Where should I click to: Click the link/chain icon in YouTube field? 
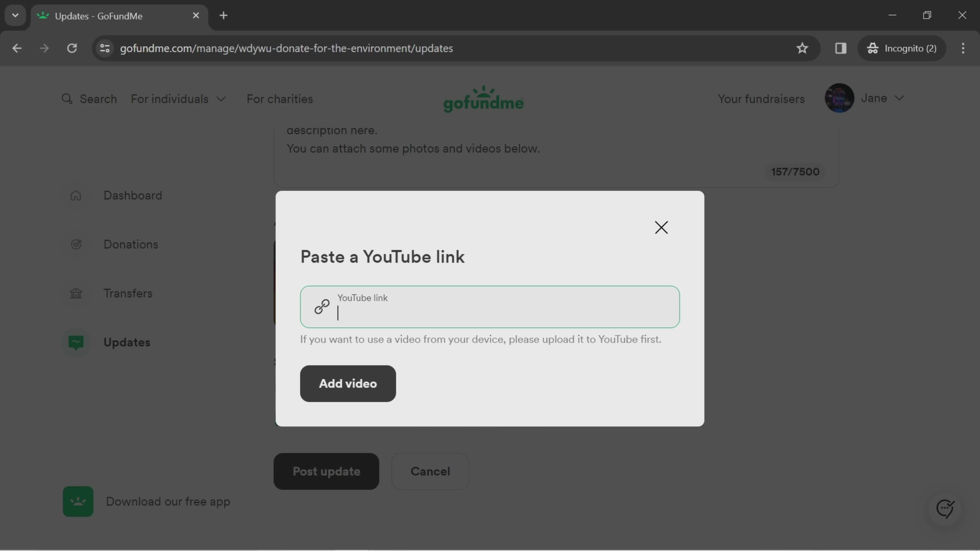click(x=322, y=307)
